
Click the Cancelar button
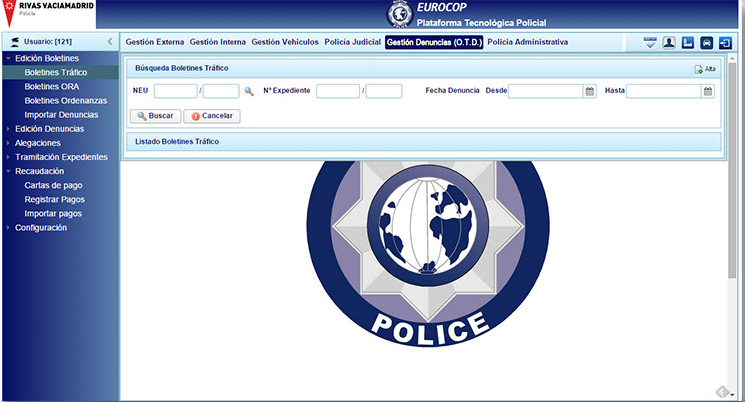coord(212,116)
